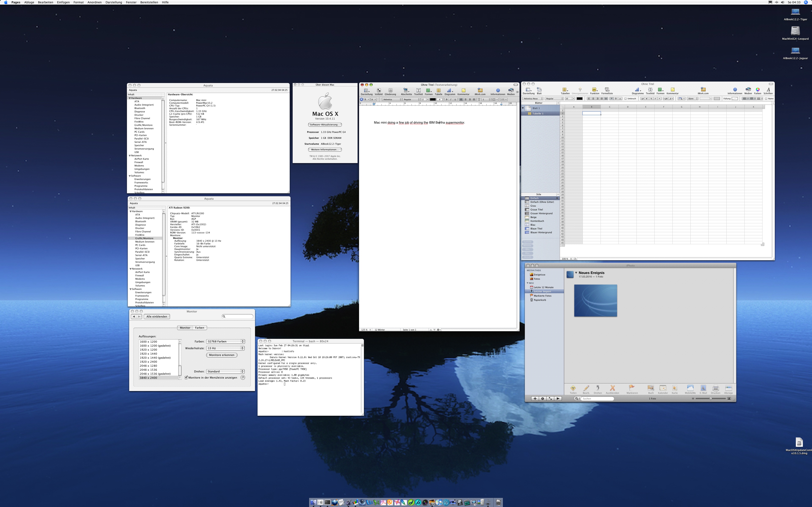812x507 pixels.
Task: Collapse the Netzwerk tree in upper Aquata window
Action: coord(130,156)
